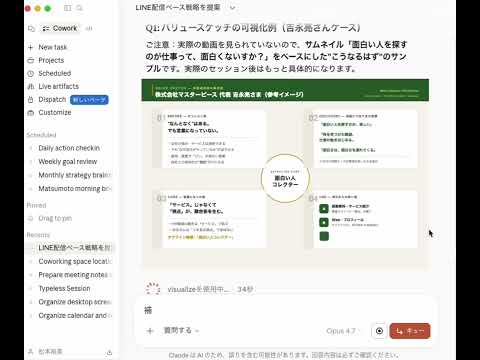Screen dimensions: 480x360
Task: Click the code icon right of Cowork
Action: [89, 29]
